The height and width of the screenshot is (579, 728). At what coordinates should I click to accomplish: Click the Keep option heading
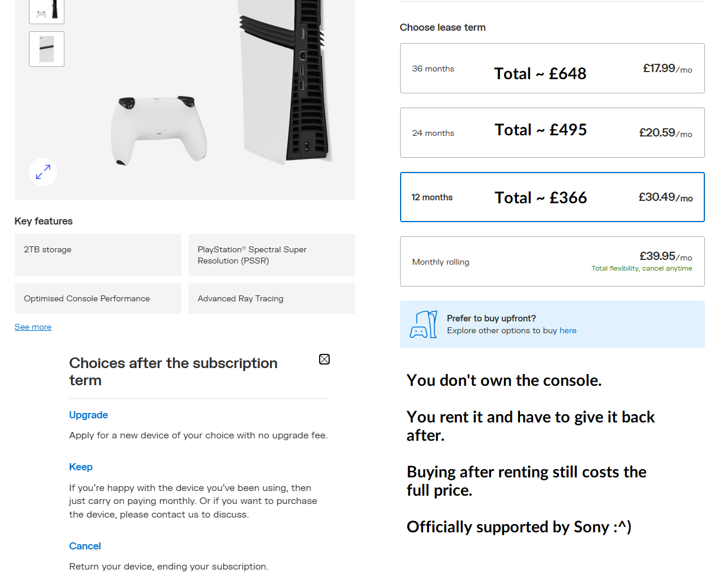tap(81, 467)
